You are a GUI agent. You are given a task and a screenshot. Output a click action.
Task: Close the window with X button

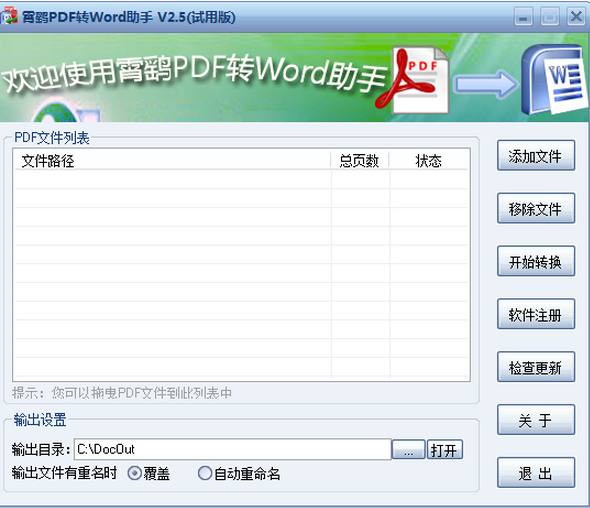576,17
